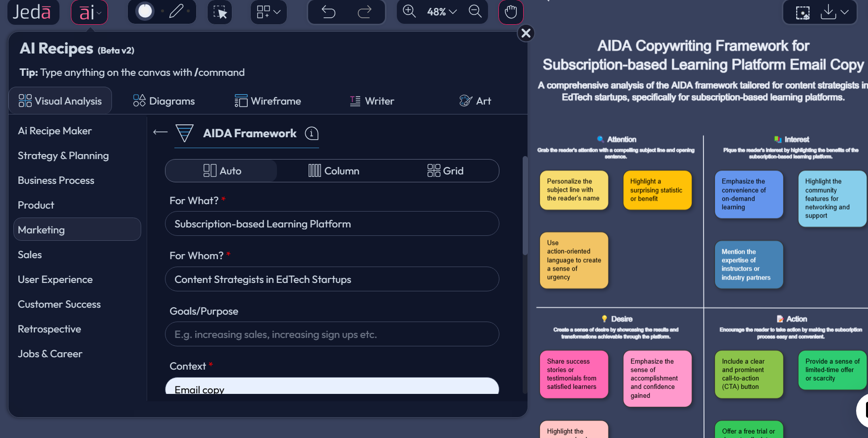The height and width of the screenshot is (438, 868).
Task: Select 'Use action-oriented language' sticky note
Action: click(574, 260)
